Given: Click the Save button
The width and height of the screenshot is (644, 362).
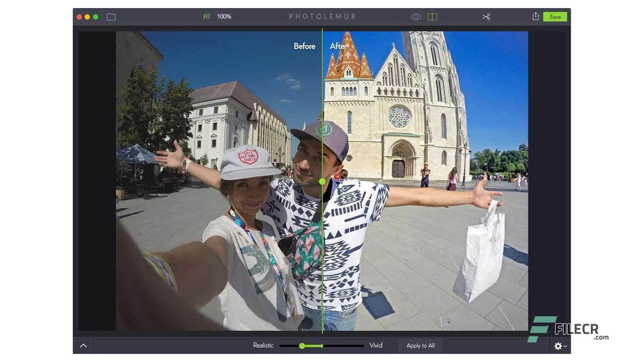Looking at the screenshot, I should click(x=554, y=16).
